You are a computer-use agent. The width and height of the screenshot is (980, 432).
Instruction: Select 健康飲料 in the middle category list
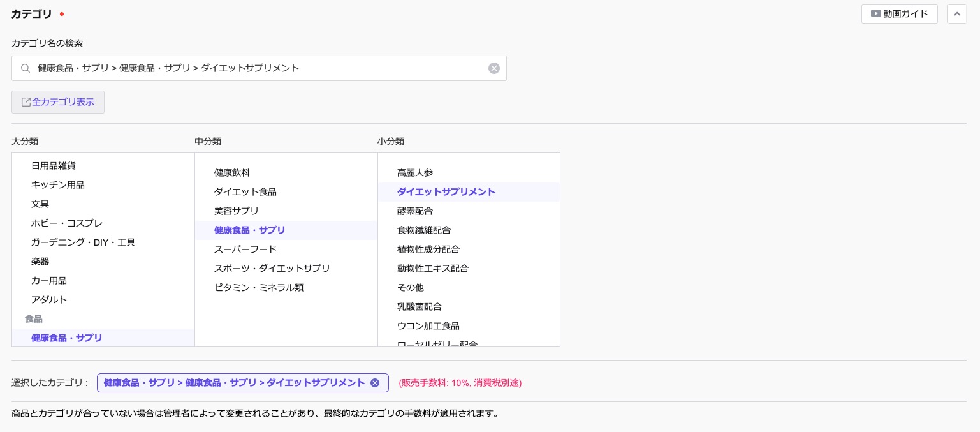pyautogui.click(x=232, y=173)
